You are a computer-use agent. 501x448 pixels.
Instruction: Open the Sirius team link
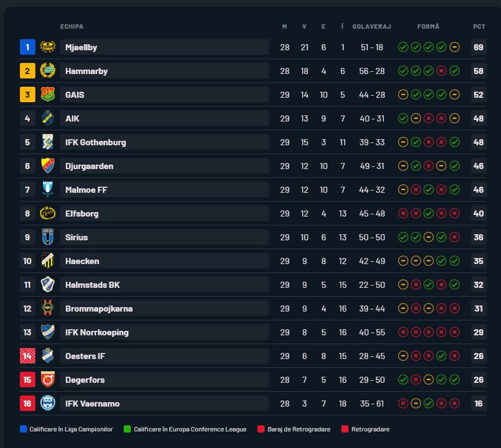pyautogui.click(x=76, y=237)
